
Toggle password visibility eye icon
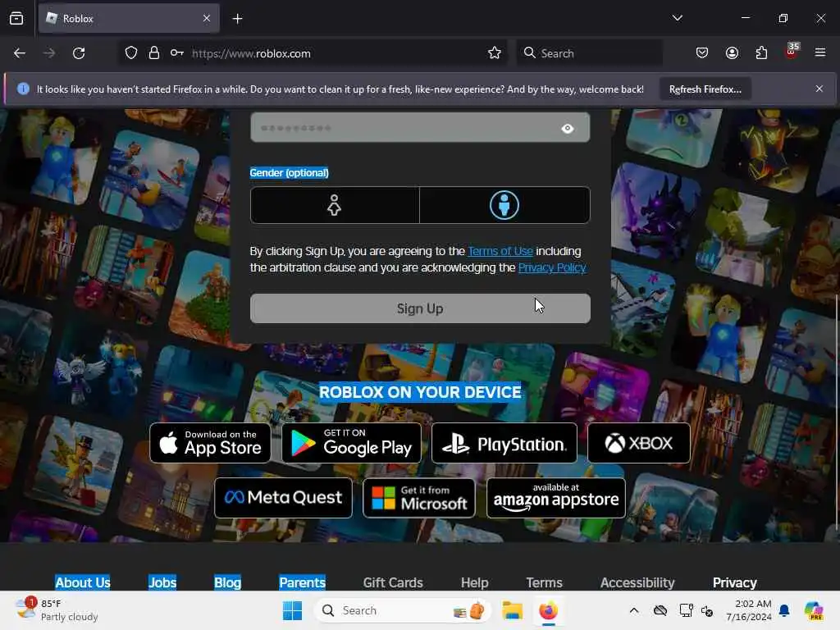coord(568,129)
